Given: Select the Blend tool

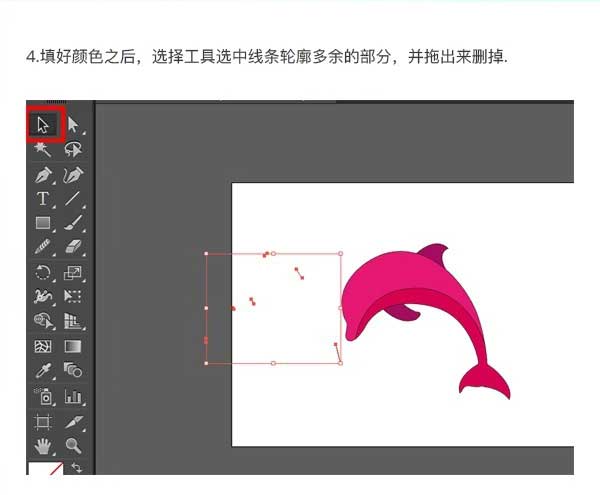Looking at the screenshot, I should click(x=73, y=370).
